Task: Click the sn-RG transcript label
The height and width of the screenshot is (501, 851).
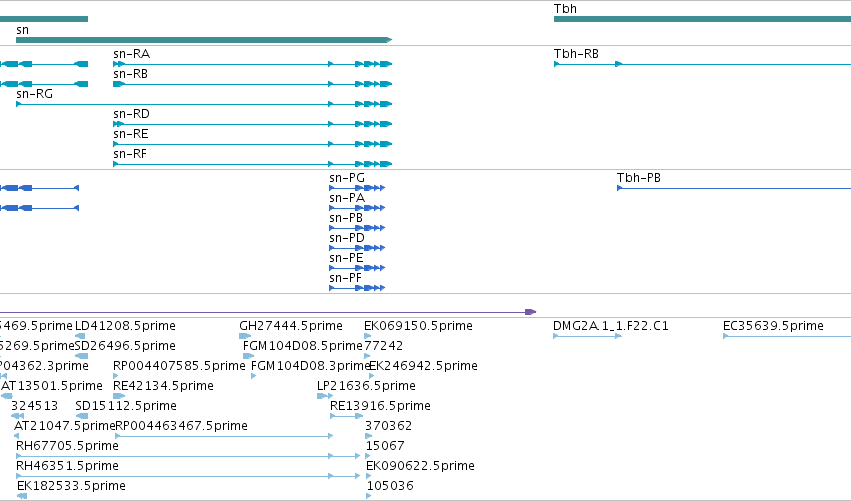Action: pos(34,94)
